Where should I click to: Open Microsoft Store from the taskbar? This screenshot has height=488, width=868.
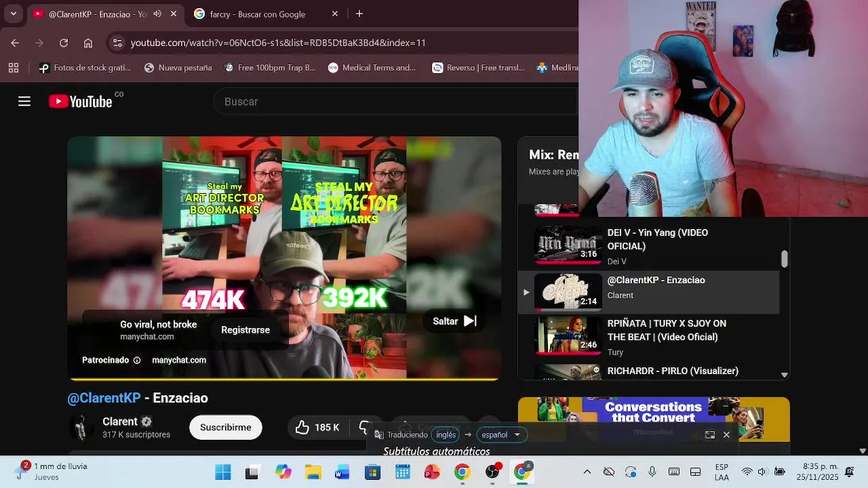click(372, 472)
